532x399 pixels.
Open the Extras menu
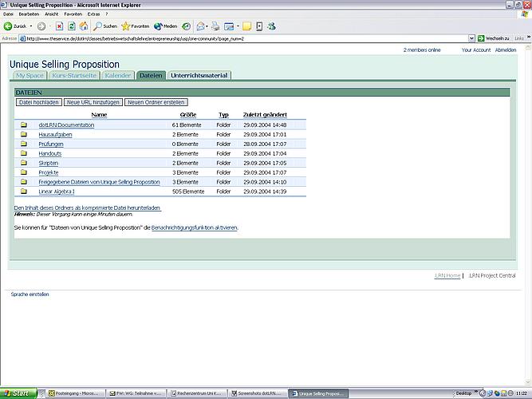tap(93, 14)
